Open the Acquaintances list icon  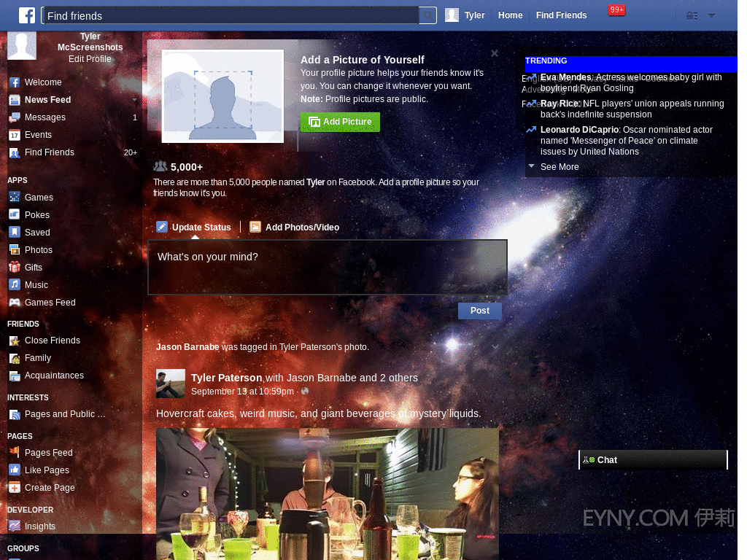(x=15, y=376)
